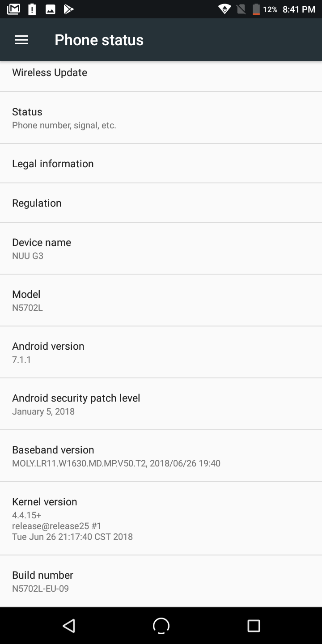Select the Regulation entry

point(161,203)
